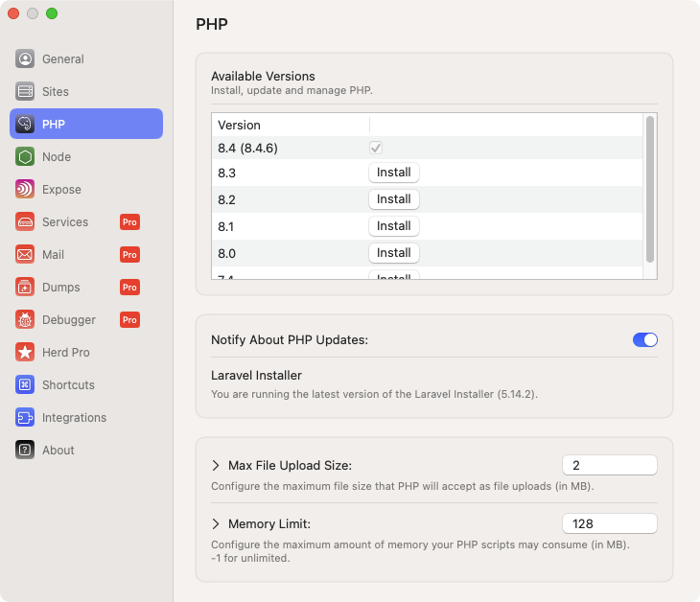
Task: Toggle Notify About PHP Updates switch
Action: (644, 339)
